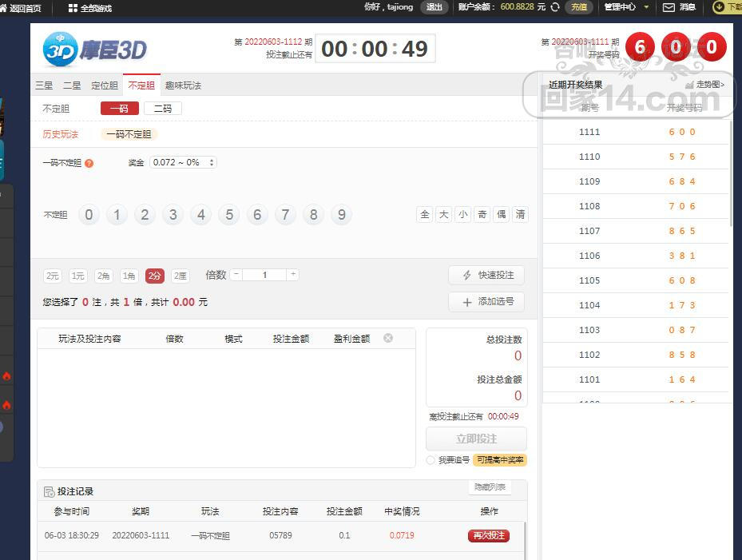Switch to the 定位胆 tab
Screen dimensions: 742x560
105,85
